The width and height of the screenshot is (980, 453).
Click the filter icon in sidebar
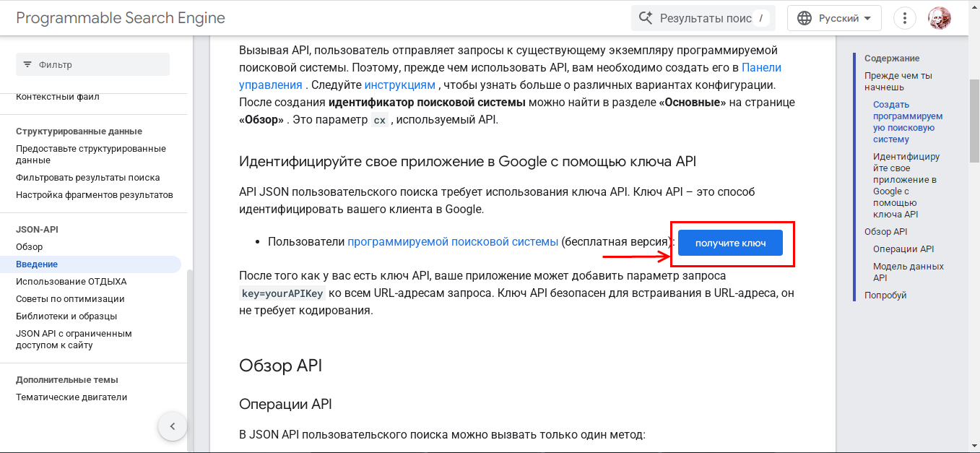point(27,64)
